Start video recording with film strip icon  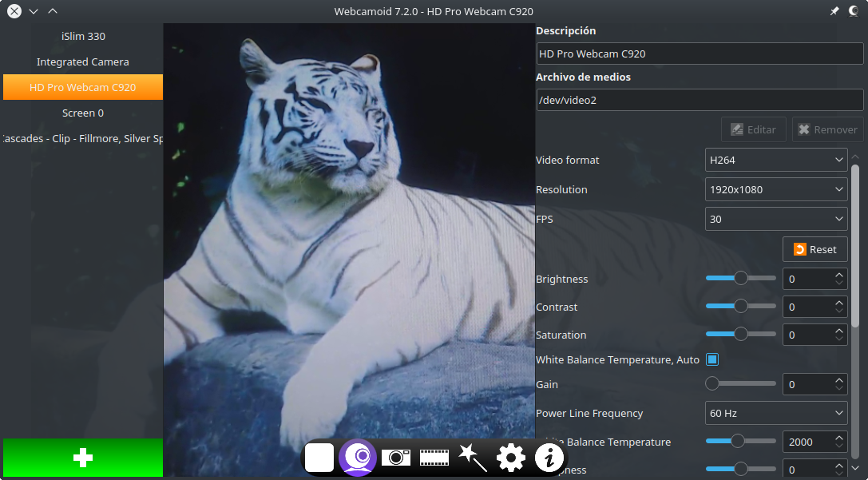[434, 458]
